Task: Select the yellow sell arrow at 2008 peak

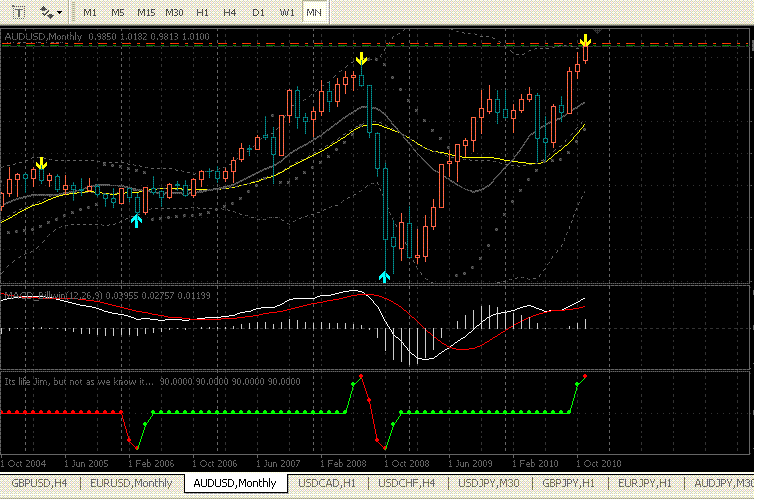Action: 361,59
